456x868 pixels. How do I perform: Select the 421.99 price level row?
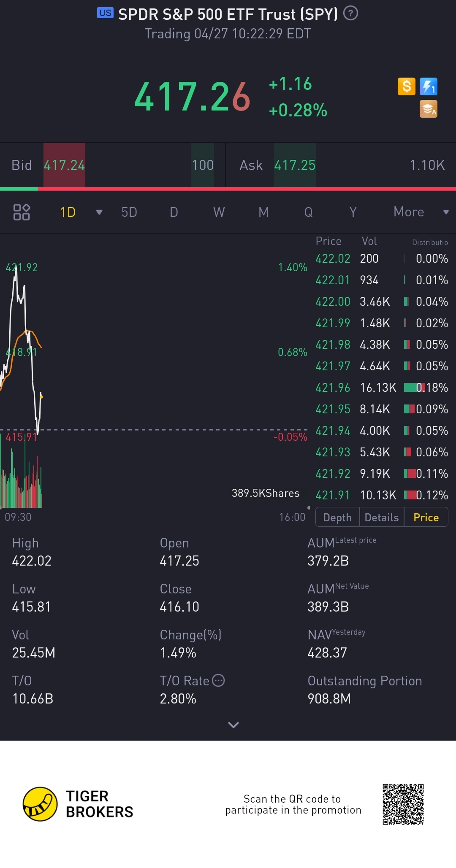coord(382,323)
